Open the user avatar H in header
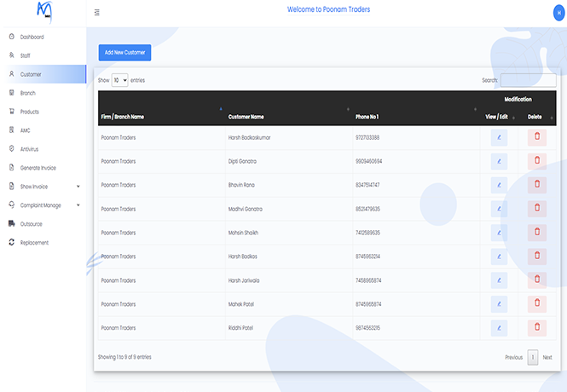 pos(559,13)
